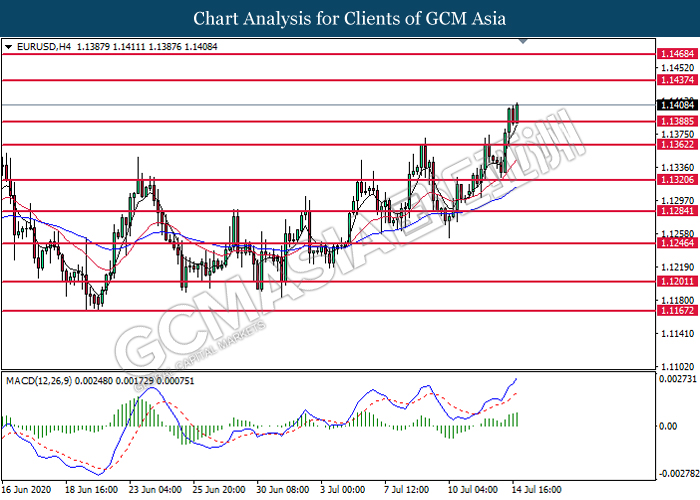Click the 10 Jul 04:00 time label

pyautogui.click(x=473, y=489)
